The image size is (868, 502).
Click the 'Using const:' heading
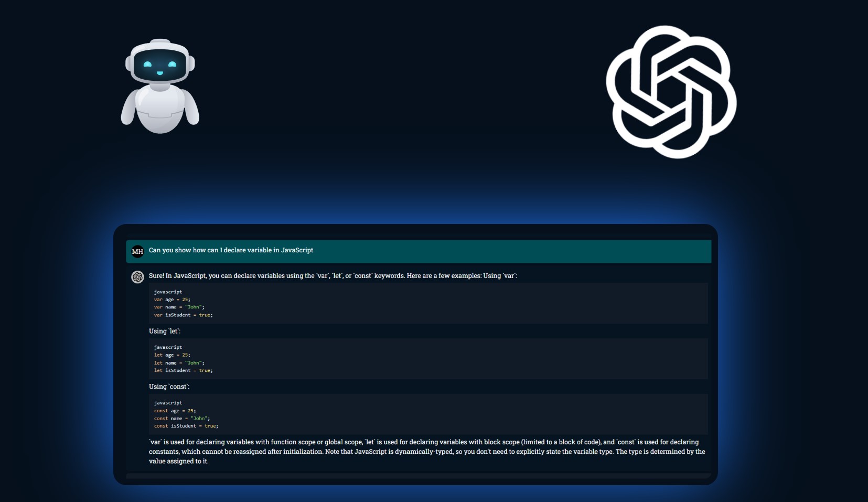[x=169, y=387]
